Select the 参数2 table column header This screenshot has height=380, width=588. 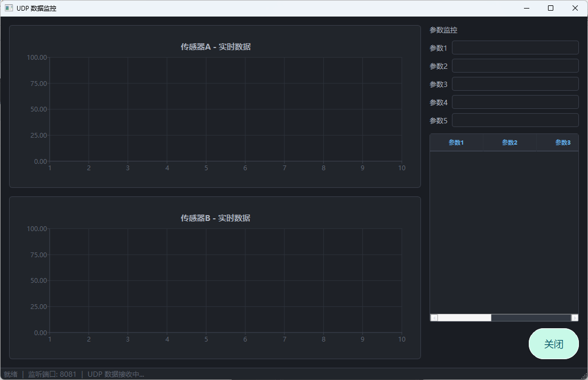point(510,142)
